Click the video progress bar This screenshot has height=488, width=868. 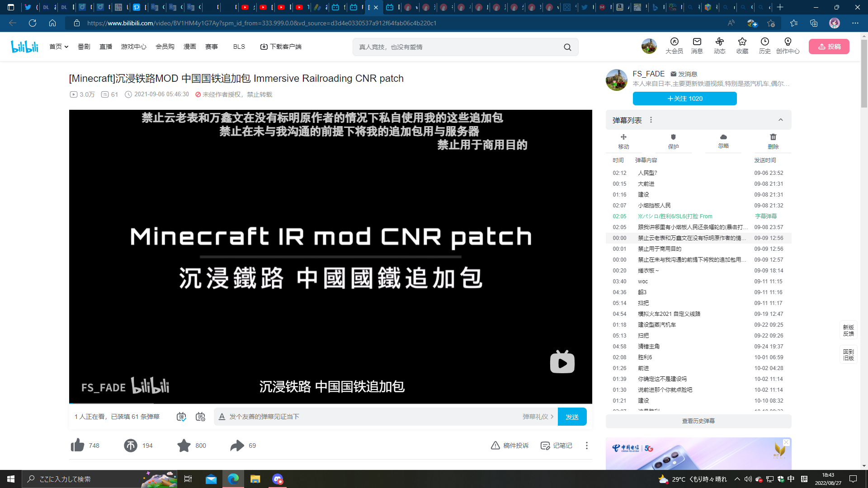click(x=330, y=403)
